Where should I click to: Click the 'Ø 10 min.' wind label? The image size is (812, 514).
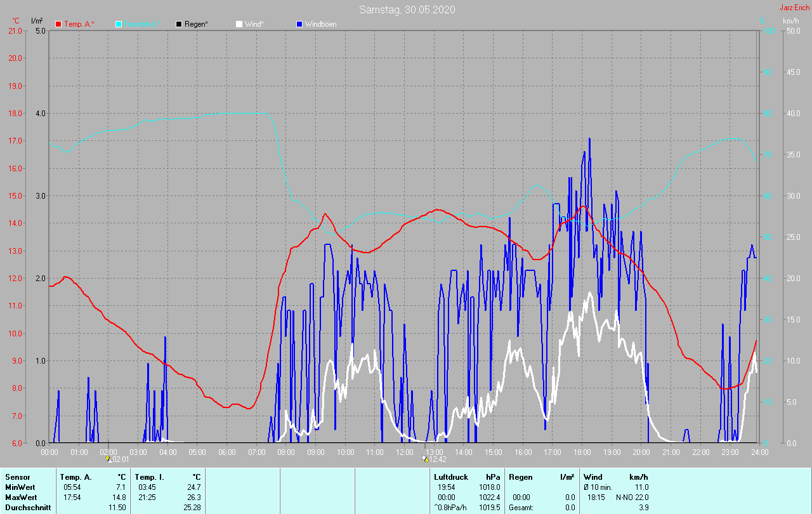pyautogui.click(x=598, y=487)
